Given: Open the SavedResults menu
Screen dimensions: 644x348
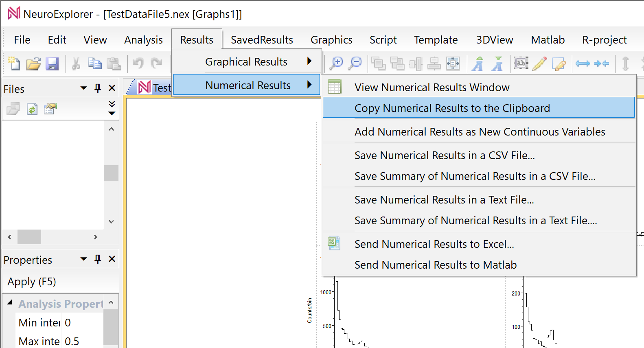Looking at the screenshot, I should 262,40.
